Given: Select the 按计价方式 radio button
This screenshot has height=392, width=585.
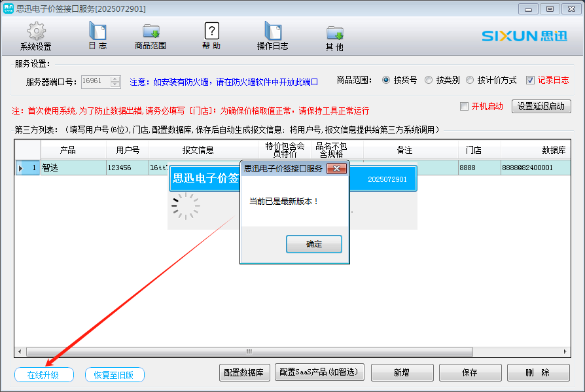Looking at the screenshot, I should click(x=470, y=80).
